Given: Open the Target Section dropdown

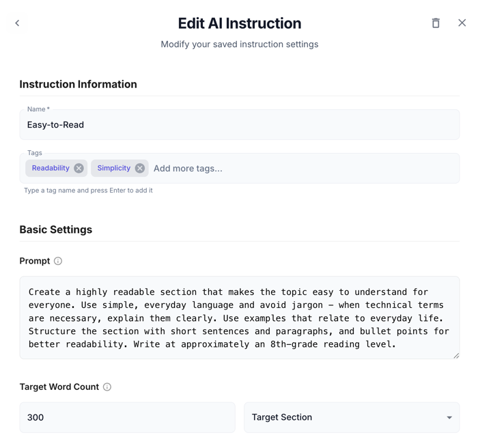Looking at the screenshot, I should click(x=352, y=417).
